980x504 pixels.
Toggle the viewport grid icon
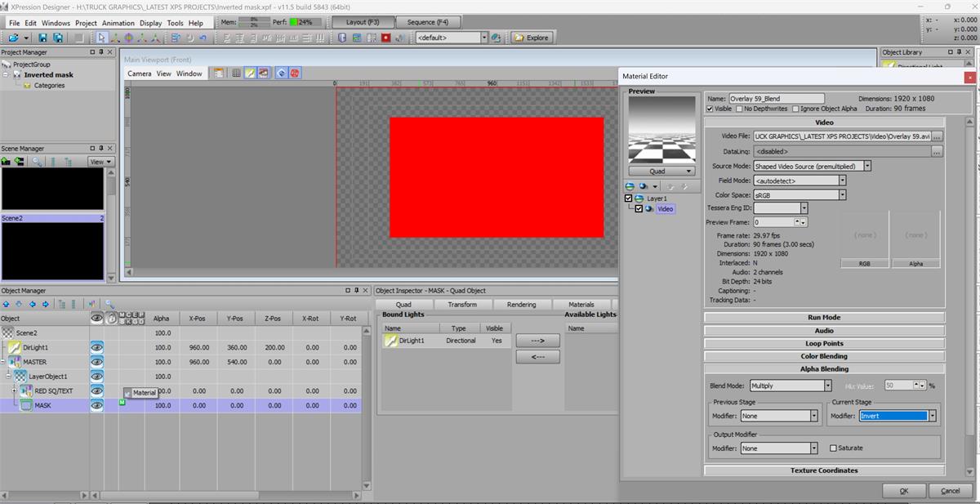[x=236, y=73]
